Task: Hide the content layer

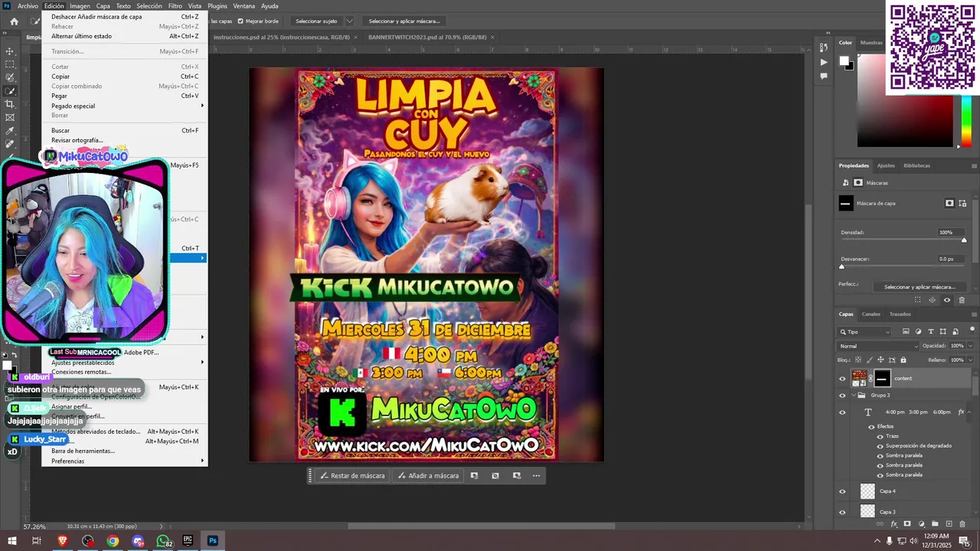Action: [x=842, y=378]
